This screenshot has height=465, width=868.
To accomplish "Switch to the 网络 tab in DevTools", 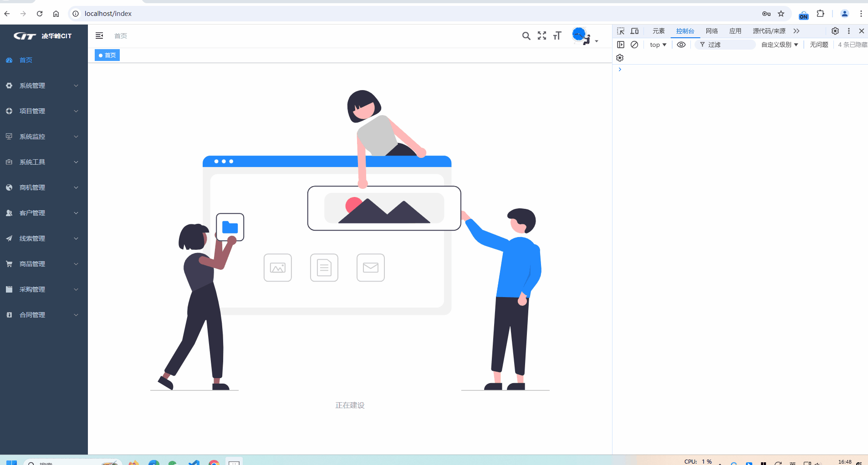I will (x=711, y=31).
